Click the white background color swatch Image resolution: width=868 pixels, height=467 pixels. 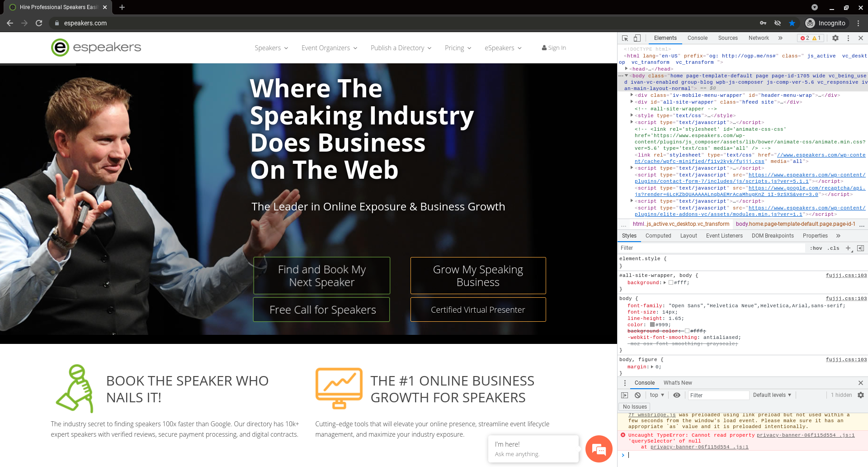pos(671,283)
